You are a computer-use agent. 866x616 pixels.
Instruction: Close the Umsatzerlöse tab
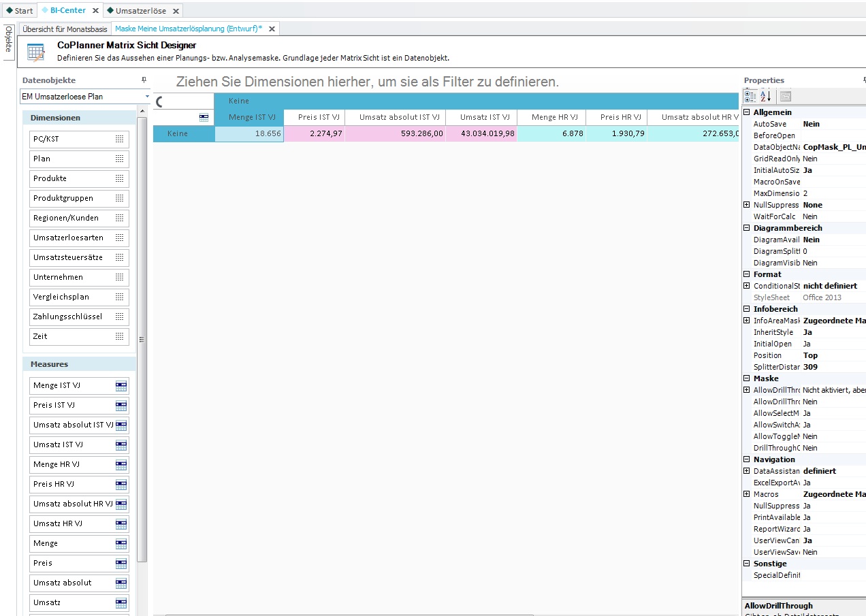175,11
